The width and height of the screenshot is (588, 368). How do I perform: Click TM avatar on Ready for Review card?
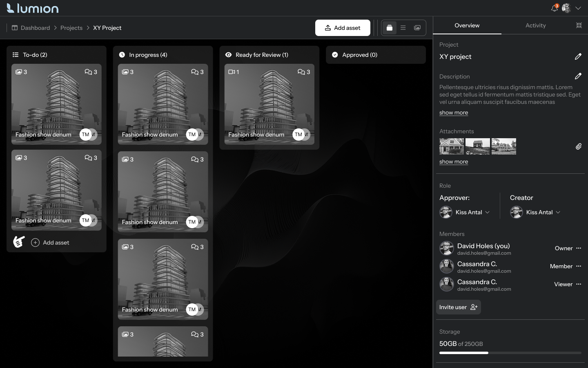click(298, 135)
